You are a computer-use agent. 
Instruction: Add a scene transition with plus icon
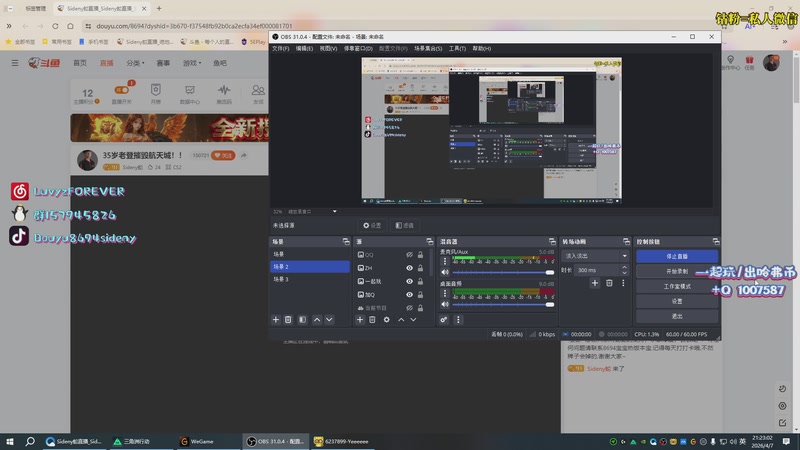click(x=595, y=283)
